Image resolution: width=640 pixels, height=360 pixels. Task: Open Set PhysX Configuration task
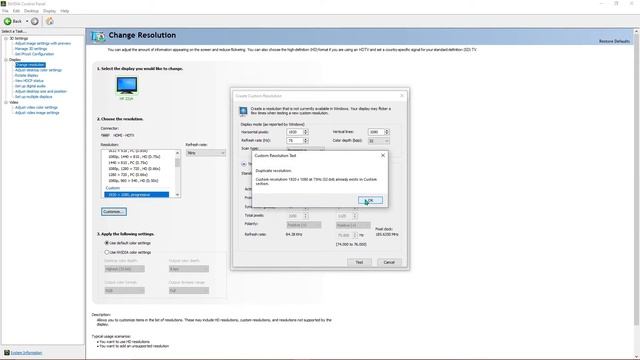[34, 54]
